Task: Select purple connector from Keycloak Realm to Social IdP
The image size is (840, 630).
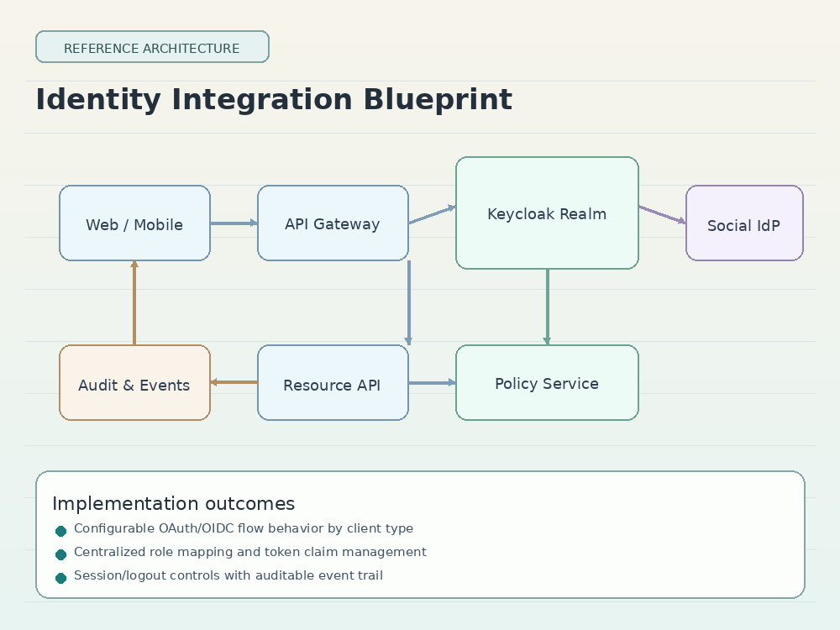Action: click(662, 215)
